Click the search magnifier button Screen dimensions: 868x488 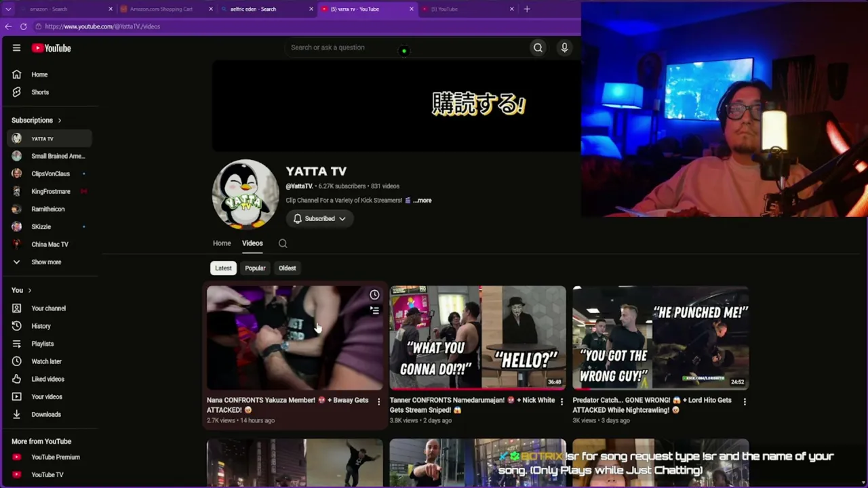coord(538,47)
